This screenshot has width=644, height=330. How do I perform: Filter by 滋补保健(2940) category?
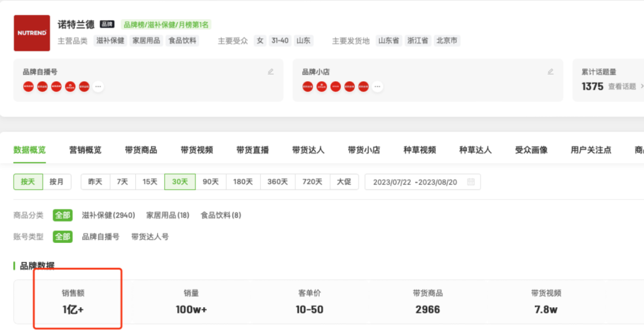click(x=110, y=215)
